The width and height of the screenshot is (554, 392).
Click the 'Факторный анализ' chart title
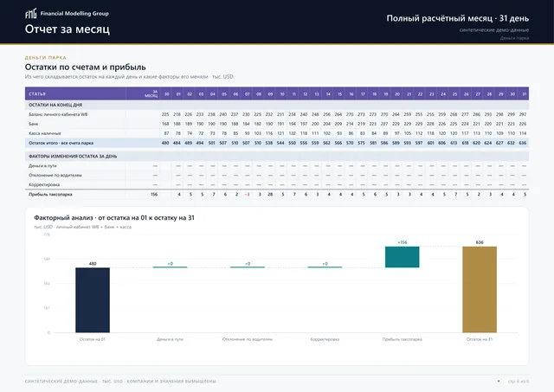tap(63, 217)
